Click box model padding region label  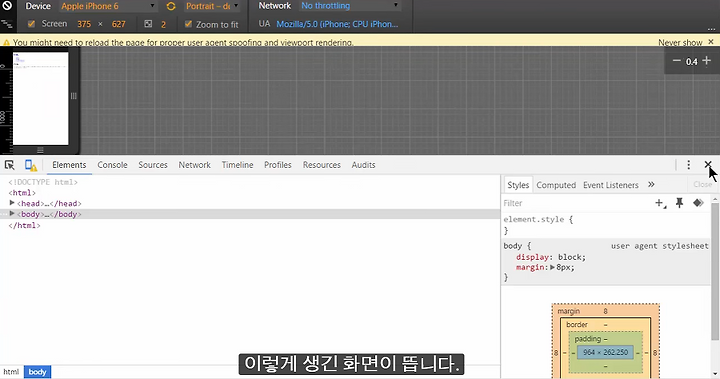point(587,339)
